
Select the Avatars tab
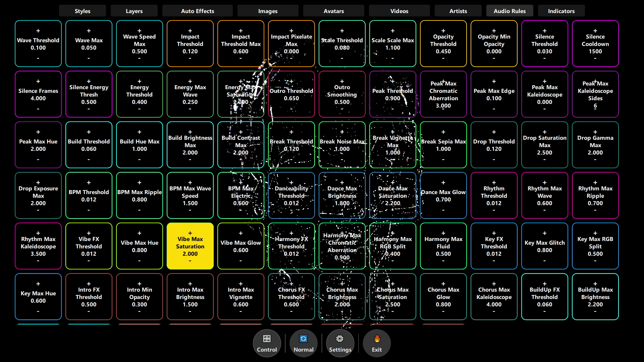tap(334, 11)
